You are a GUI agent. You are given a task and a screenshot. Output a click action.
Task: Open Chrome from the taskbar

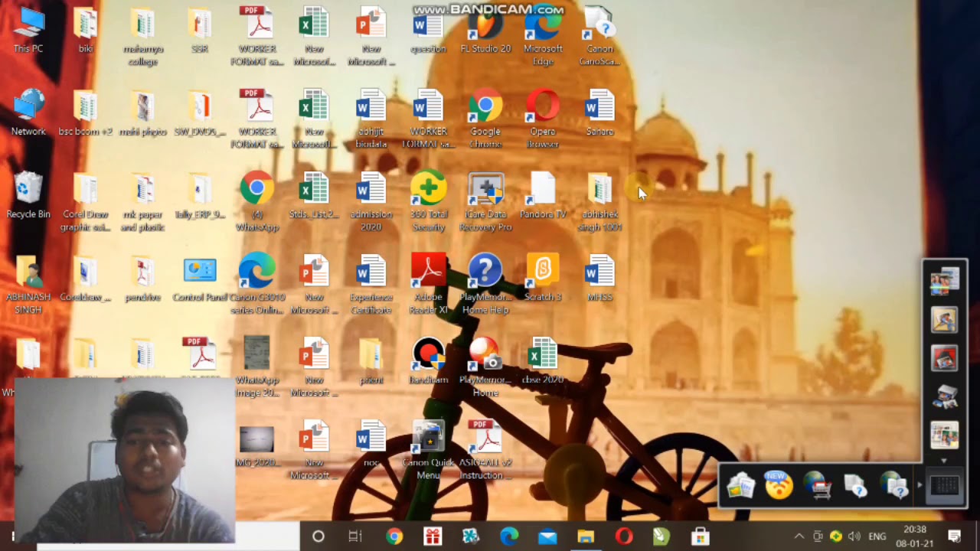[x=394, y=536]
